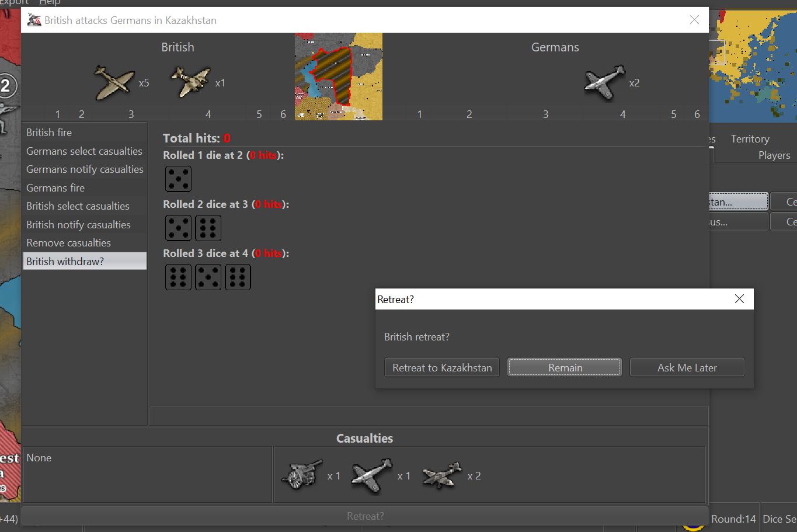Close the Retreat? dialog

point(739,299)
